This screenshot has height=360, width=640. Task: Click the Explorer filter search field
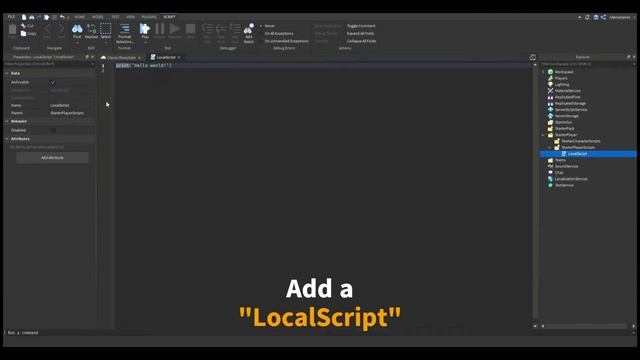[x=586, y=64]
